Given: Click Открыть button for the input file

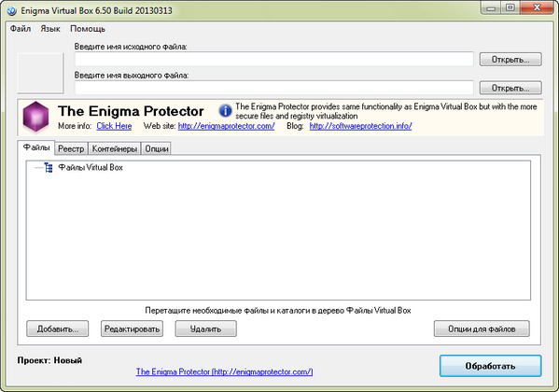Looking at the screenshot, I should 510,59.
